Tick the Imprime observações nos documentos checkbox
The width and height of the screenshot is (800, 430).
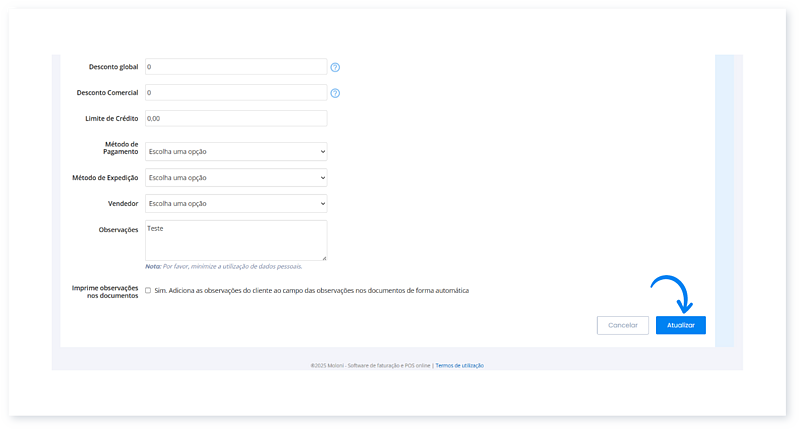148,291
